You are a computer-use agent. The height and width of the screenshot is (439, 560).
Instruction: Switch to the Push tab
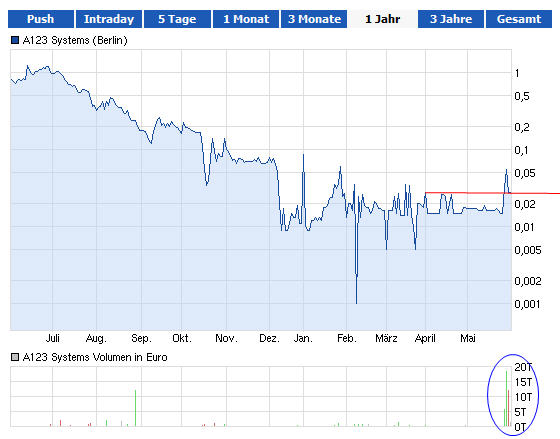click(x=41, y=19)
